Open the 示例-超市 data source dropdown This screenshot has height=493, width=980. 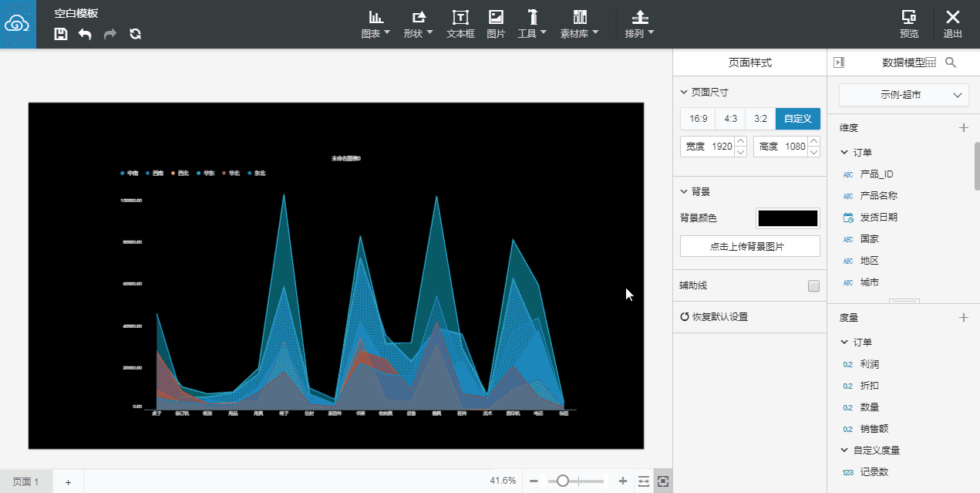coord(904,95)
